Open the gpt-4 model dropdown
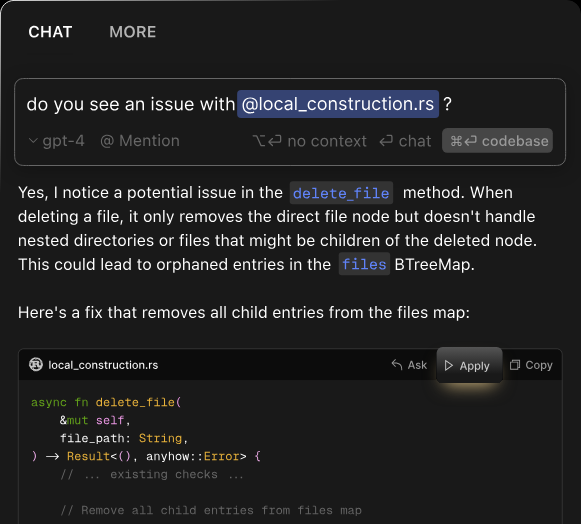The width and height of the screenshot is (581, 524). click(57, 141)
